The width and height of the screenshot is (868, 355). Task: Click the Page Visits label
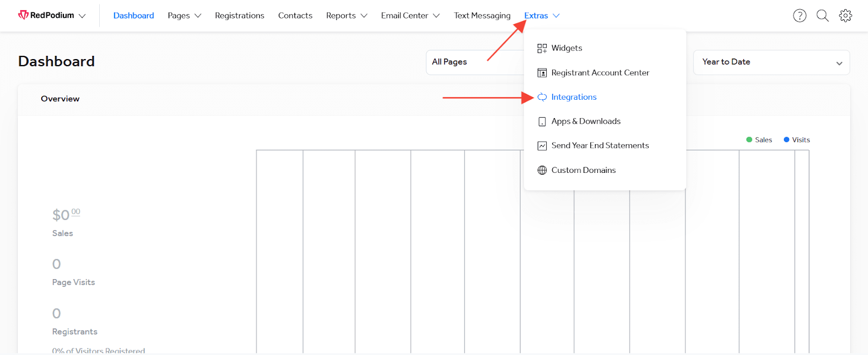point(73,282)
